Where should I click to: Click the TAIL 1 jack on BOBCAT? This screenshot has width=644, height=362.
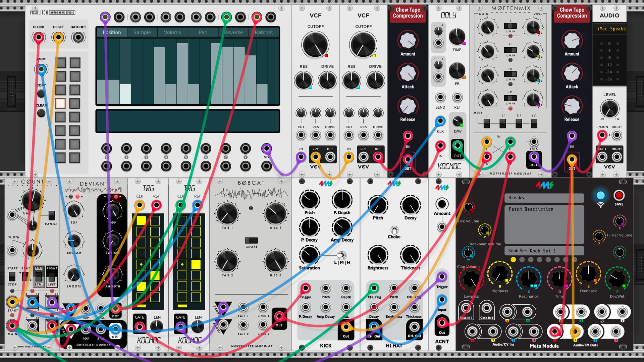pos(243,307)
